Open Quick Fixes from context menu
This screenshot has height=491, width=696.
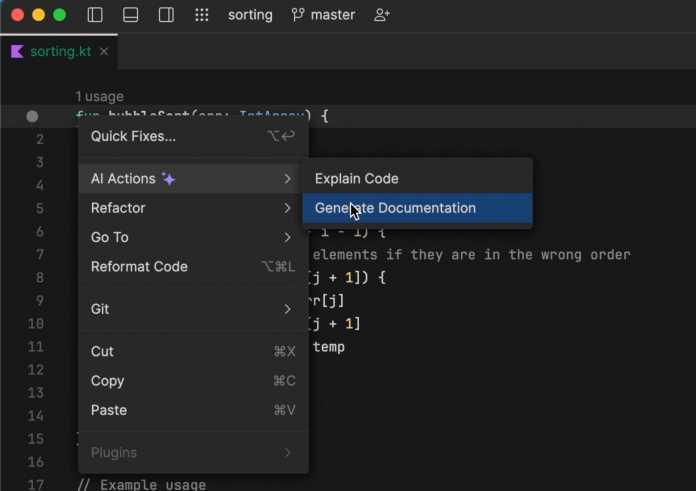[133, 136]
